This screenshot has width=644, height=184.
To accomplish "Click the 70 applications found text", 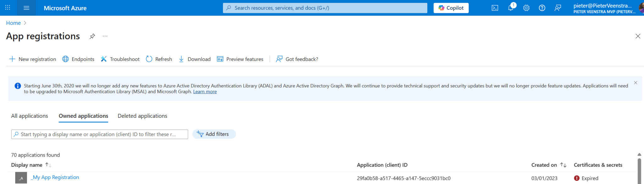I will [36, 155].
